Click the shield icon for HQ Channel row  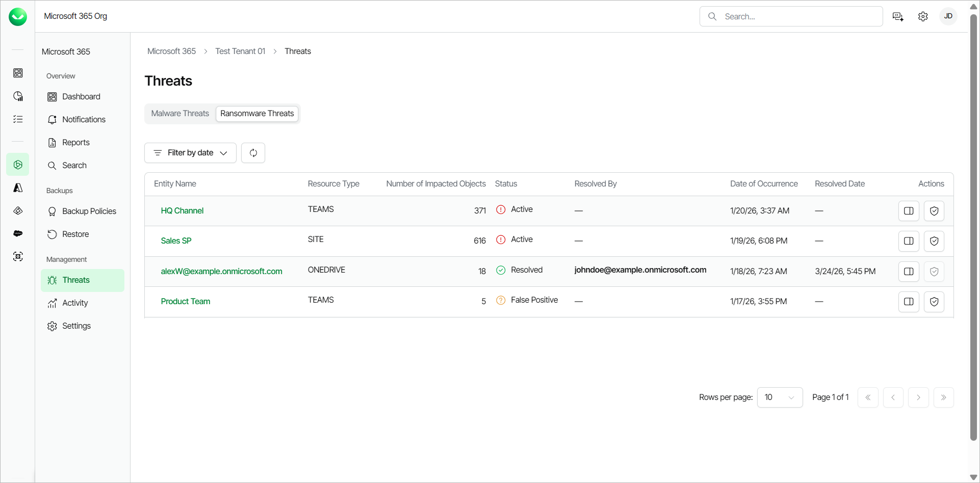tap(934, 211)
